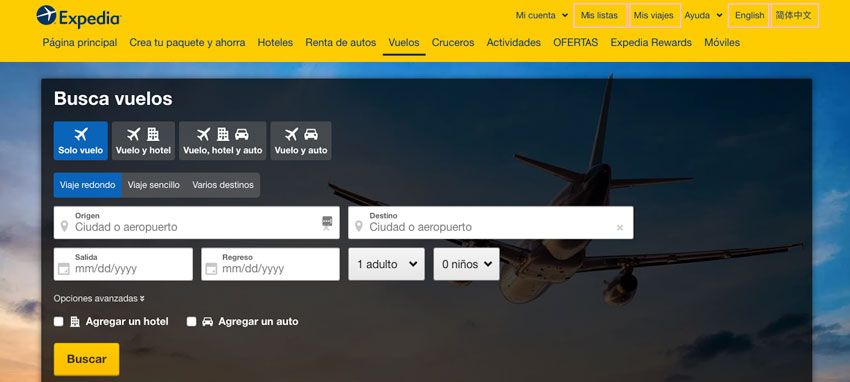The height and width of the screenshot is (382, 850).
Task: Open Renta de autos
Action: coord(340,42)
